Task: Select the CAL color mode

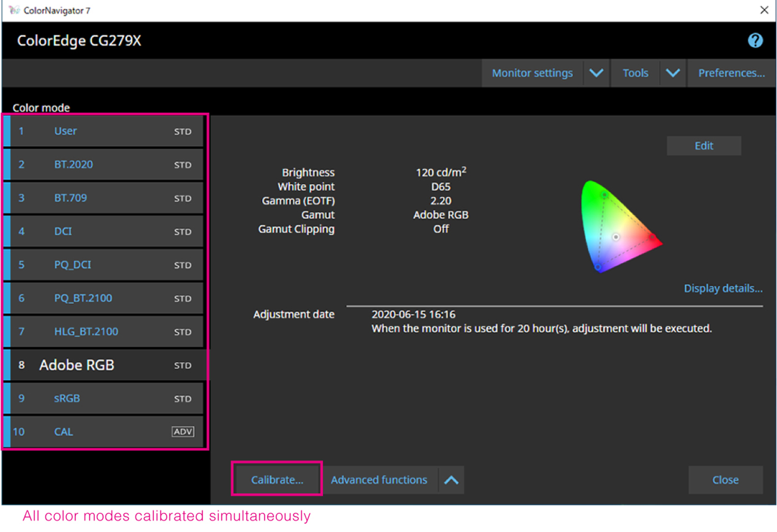Action: [103, 432]
